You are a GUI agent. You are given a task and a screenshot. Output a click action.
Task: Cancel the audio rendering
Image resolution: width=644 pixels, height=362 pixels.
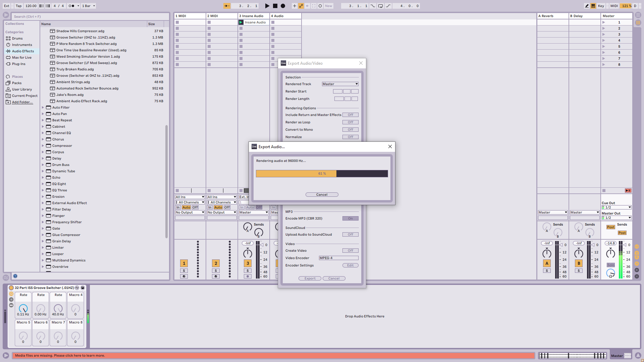[x=322, y=195]
